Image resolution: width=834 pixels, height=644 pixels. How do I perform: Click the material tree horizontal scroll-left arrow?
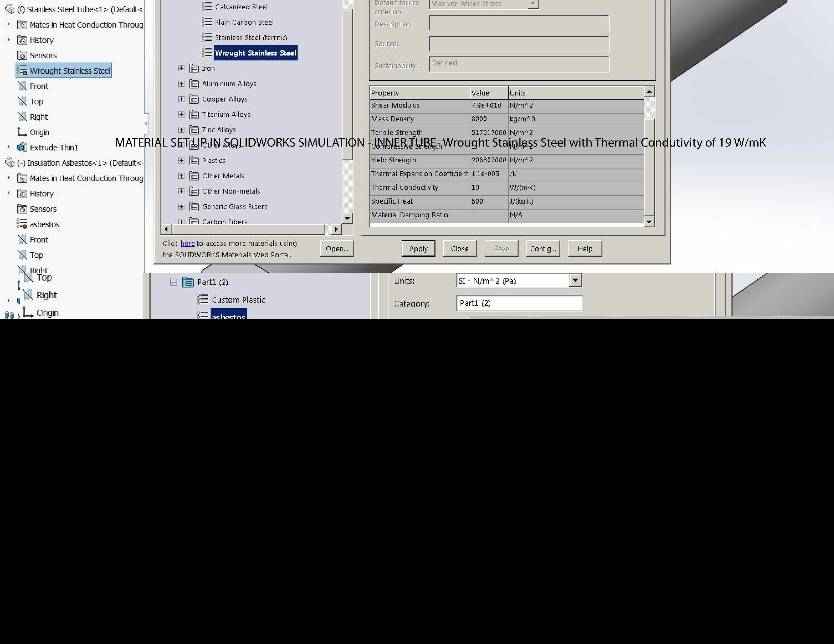pyautogui.click(x=166, y=229)
